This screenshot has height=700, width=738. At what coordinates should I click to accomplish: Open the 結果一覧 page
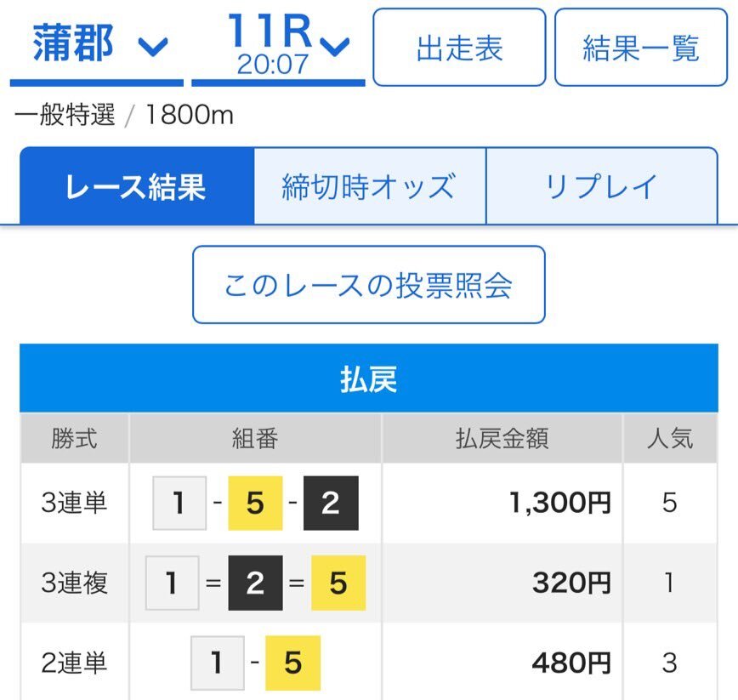[x=641, y=48]
